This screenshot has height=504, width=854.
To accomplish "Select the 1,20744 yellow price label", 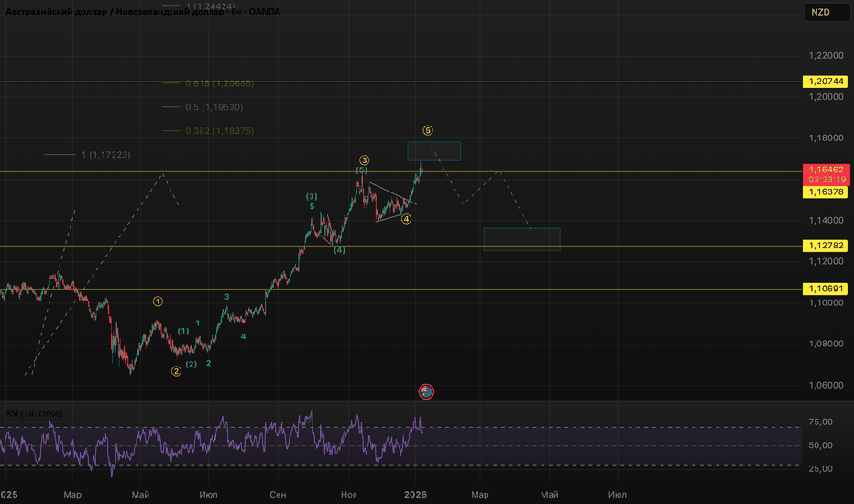I will coord(826,82).
